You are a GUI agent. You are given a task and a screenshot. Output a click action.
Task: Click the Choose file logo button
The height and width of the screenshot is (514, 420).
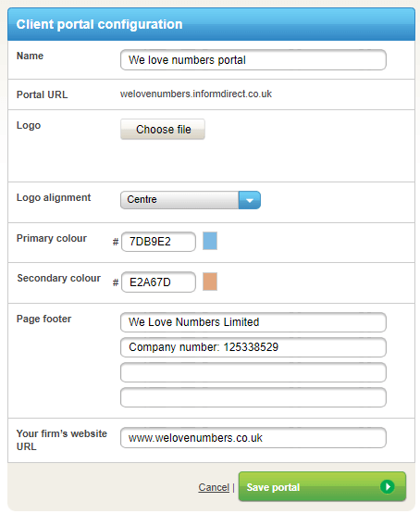pos(163,129)
